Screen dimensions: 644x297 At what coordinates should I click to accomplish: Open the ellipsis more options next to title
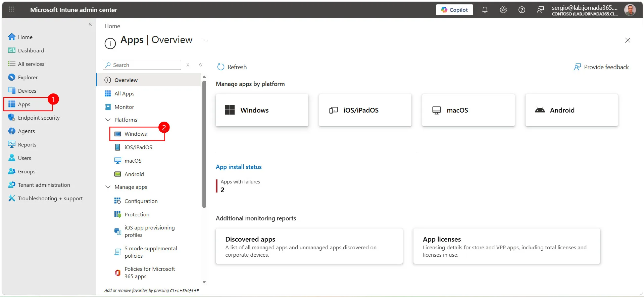(206, 40)
